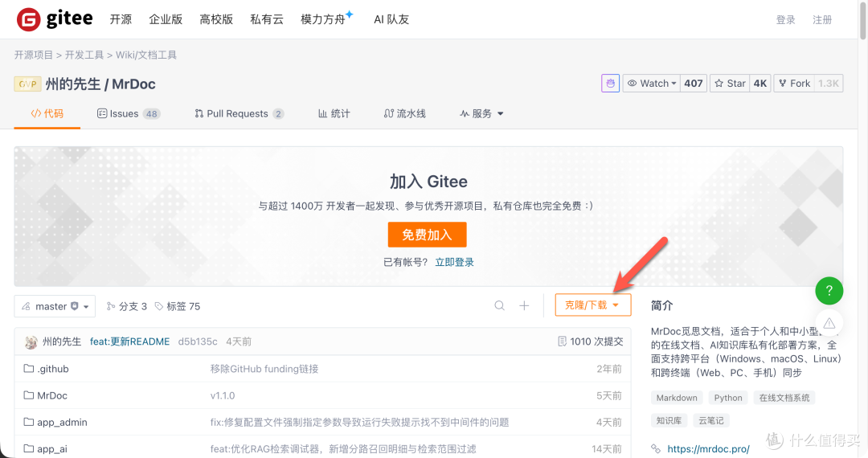Click the 分支 3 link
Viewport: 868px width, 458px height.
(127, 306)
